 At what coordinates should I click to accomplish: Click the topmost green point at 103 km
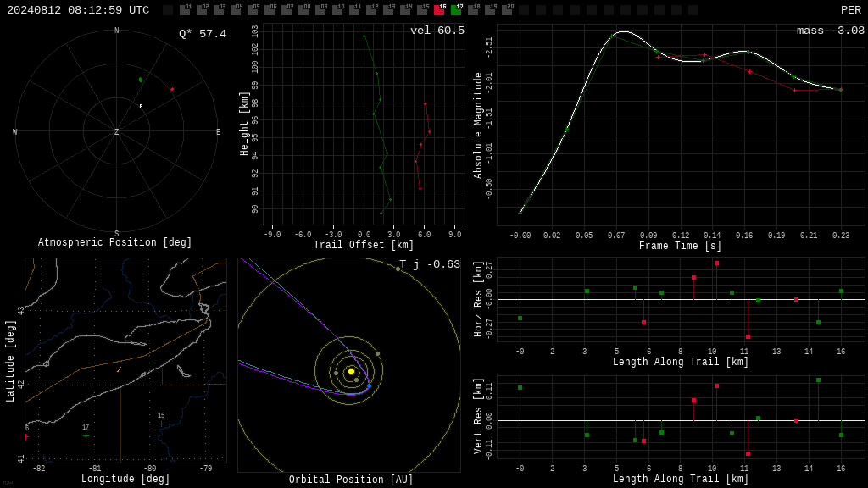364,36
